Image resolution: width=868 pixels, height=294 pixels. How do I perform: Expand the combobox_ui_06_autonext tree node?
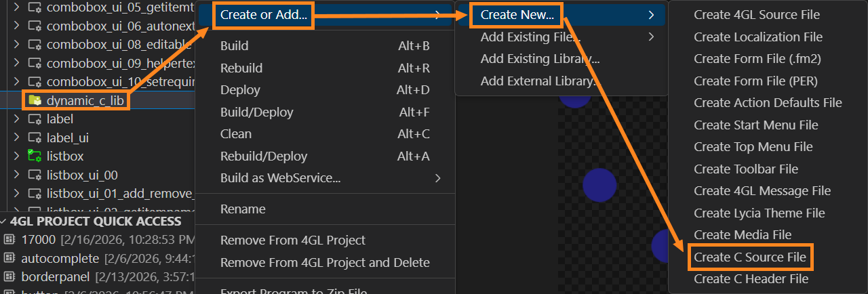[16, 27]
